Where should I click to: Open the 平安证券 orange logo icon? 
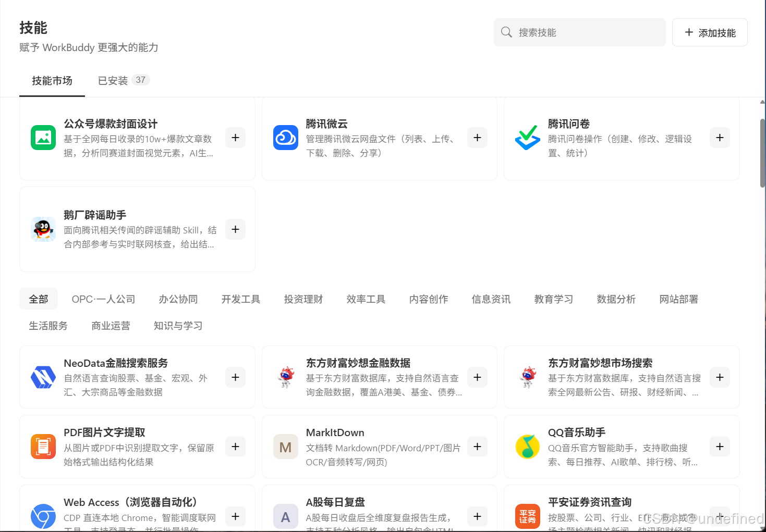pos(528,516)
